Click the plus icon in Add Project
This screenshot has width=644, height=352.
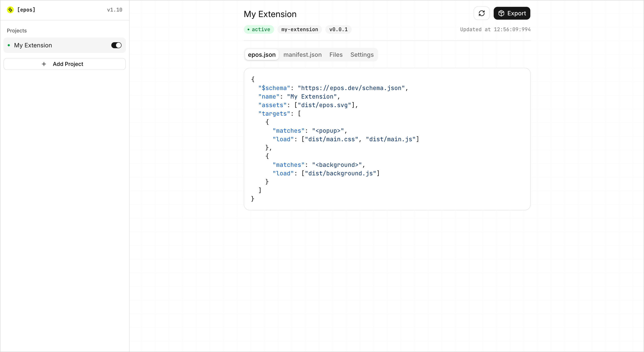pos(44,64)
